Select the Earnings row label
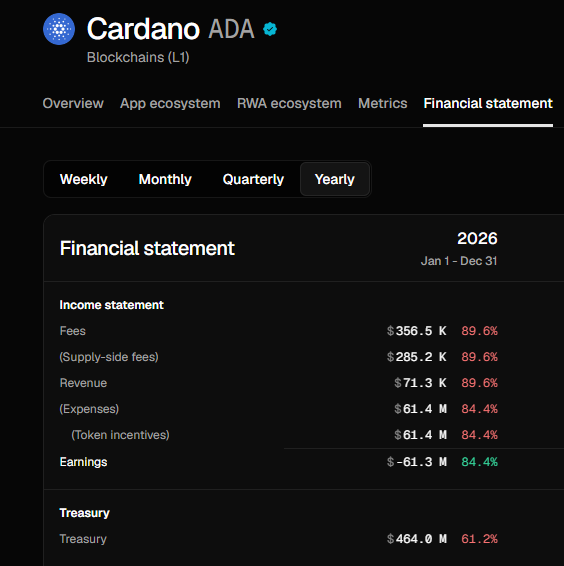564x566 pixels. click(83, 462)
